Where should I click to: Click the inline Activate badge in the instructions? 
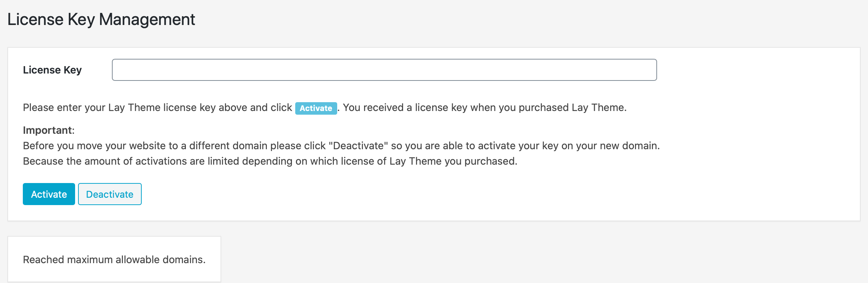click(x=316, y=108)
